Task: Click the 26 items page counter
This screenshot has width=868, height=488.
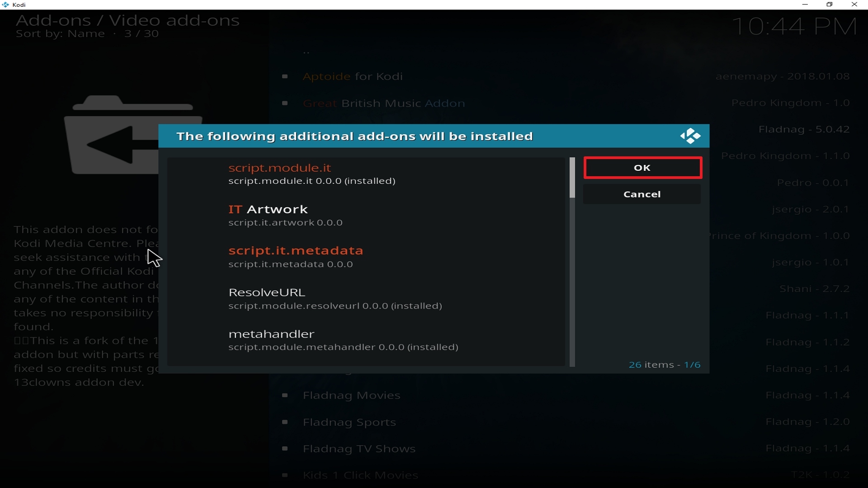Action: click(x=665, y=365)
